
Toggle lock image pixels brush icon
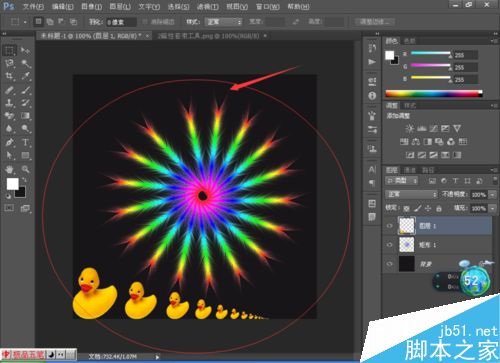[x=417, y=209]
